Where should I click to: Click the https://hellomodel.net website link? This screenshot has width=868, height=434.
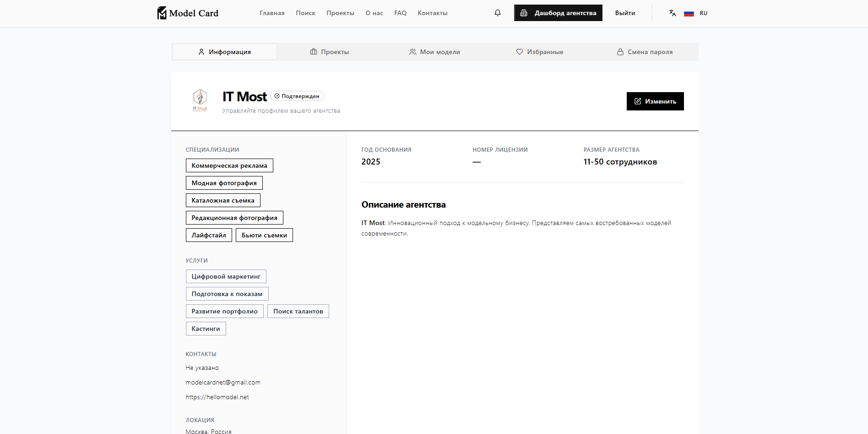217,397
